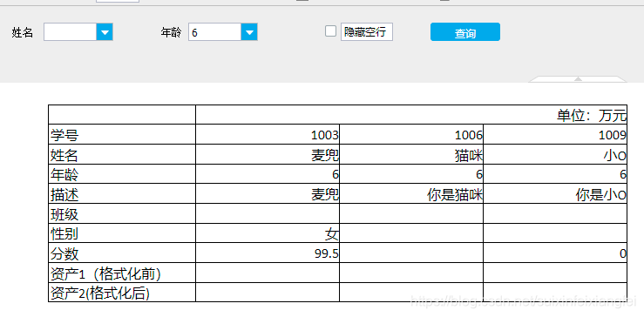Collapse the parameter panel with the arrow handle
Image resolution: width=644 pixels, height=317 pixels.
click(x=578, y=79)
